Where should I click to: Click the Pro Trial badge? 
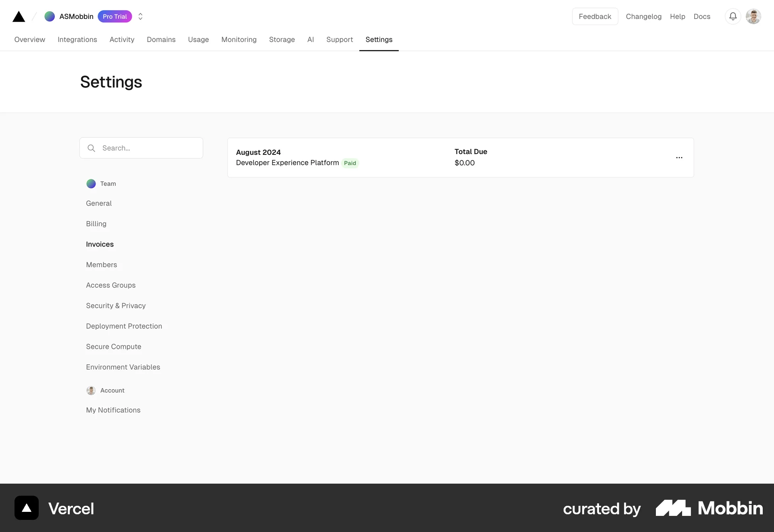click(x=114, y=17)
